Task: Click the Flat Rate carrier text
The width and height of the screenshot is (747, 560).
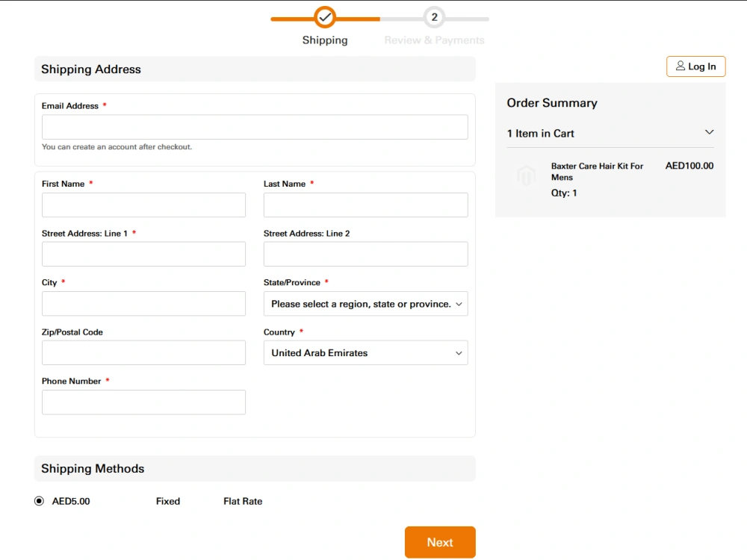Action: (x=243, y=501)
